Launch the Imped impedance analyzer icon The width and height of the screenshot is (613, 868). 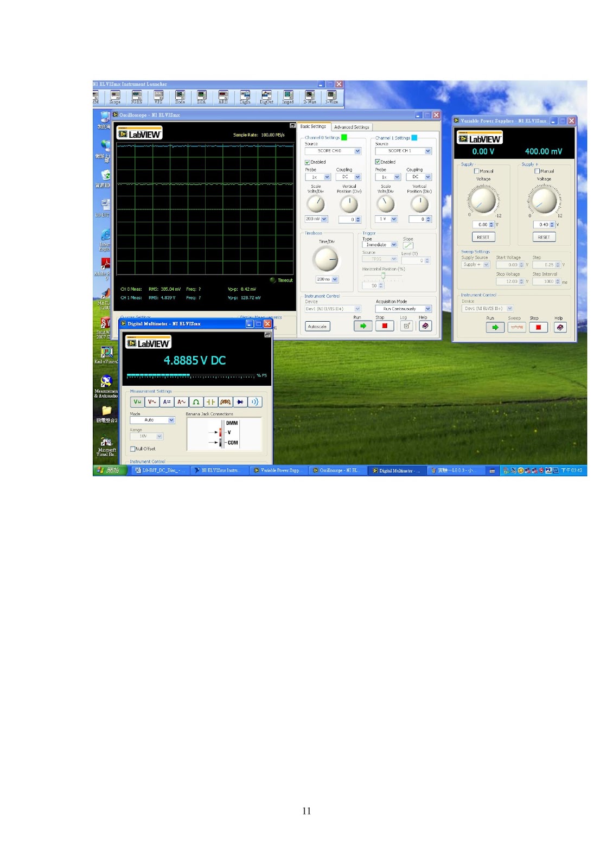[x=288, y=97]
